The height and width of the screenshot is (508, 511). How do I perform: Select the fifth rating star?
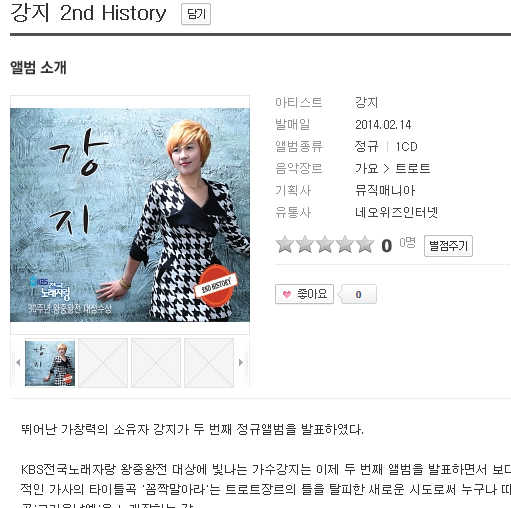point(365,244)
